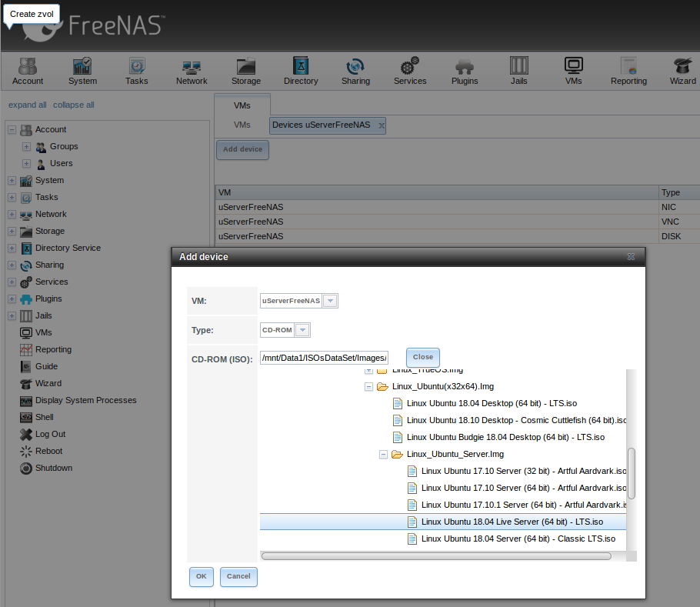This screenshot has width=700, height=607.
Task: Expand the Jails tree node
Action: coord(12,316)
